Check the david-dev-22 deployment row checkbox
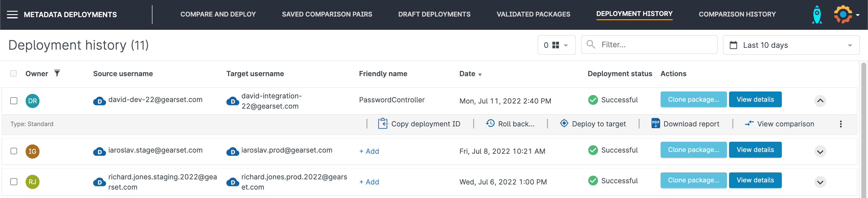Screen dimensions: 868x198 click(x=14, y=101)
